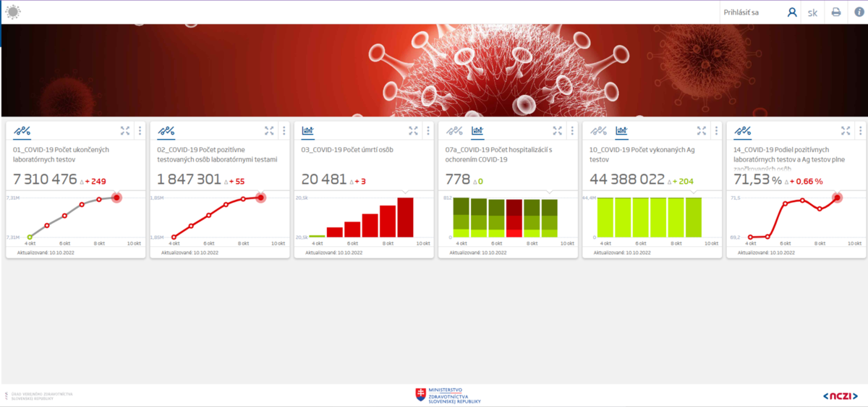Expand the 14 Podiel pozitívnych card fullscreen

(x=846, y=130)
